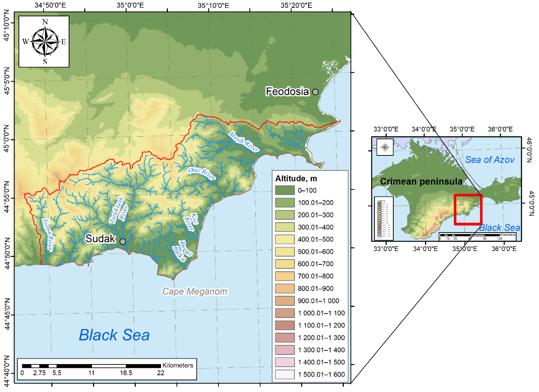This screenshot has height=392, width=539.
Task: Click the Crimean peninsula label
Action: (421, 182)
